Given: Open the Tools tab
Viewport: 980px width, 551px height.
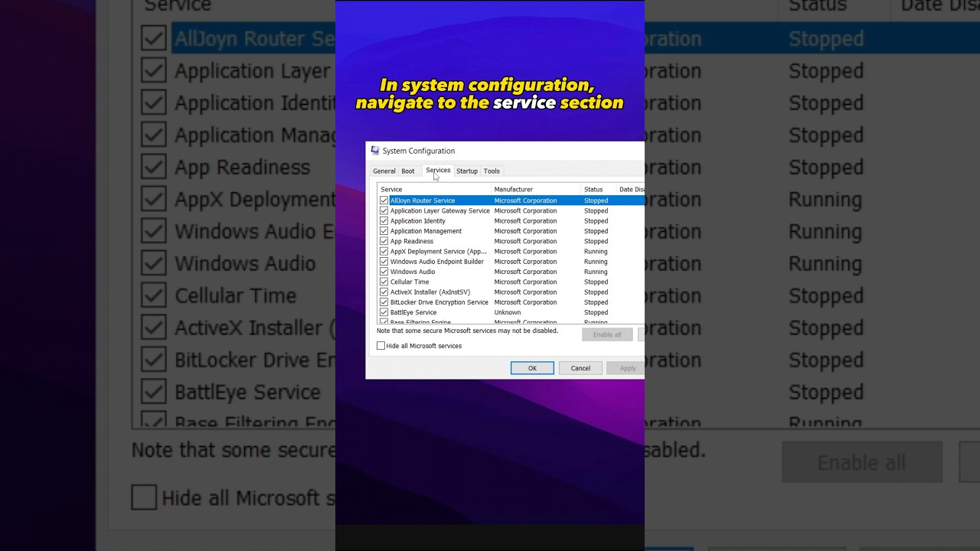Looking at the screenshot, I should 492,171.
